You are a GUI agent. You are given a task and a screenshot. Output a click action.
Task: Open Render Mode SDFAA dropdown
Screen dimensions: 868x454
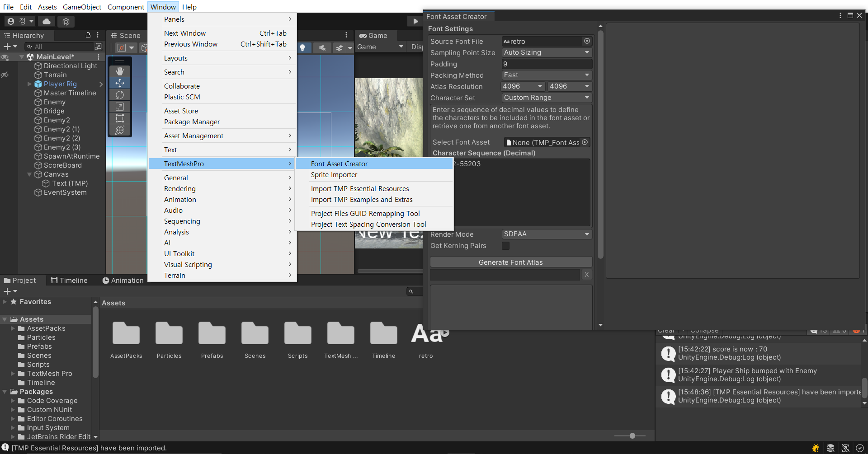pyautogui.click(x=547, y=234)
